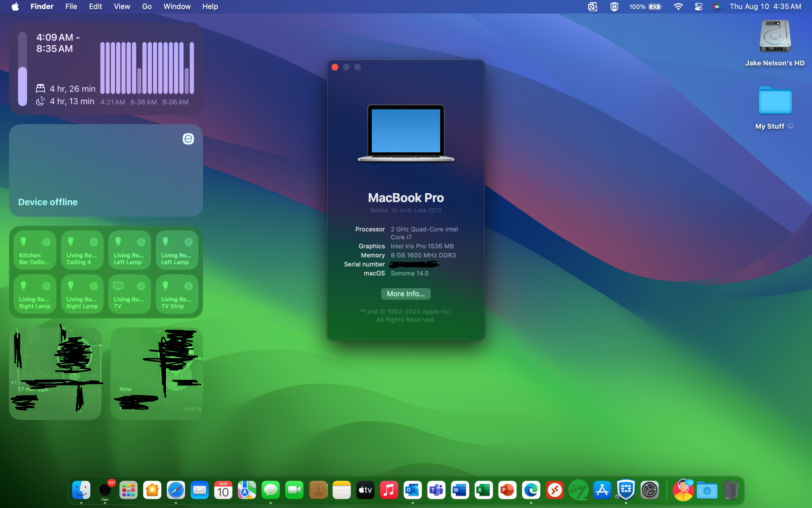Open Microsoft Edge in Dock
Viewport: 812px width, 508px height.
click(x=531, y=490)
